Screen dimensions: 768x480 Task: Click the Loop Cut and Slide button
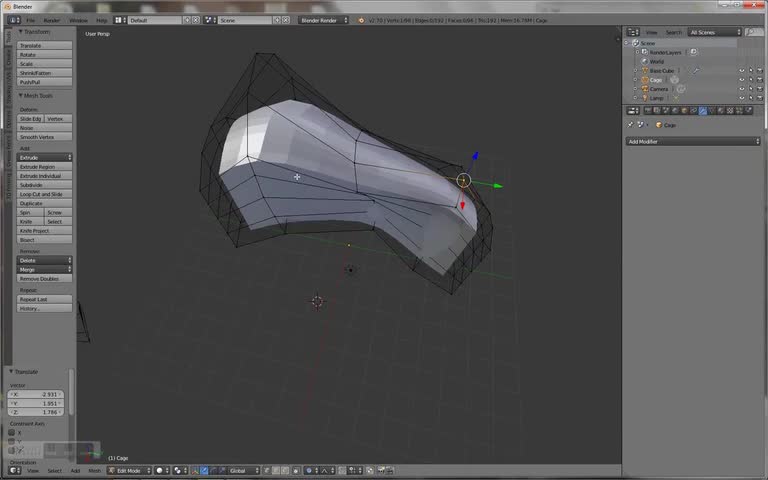point(45,194)
